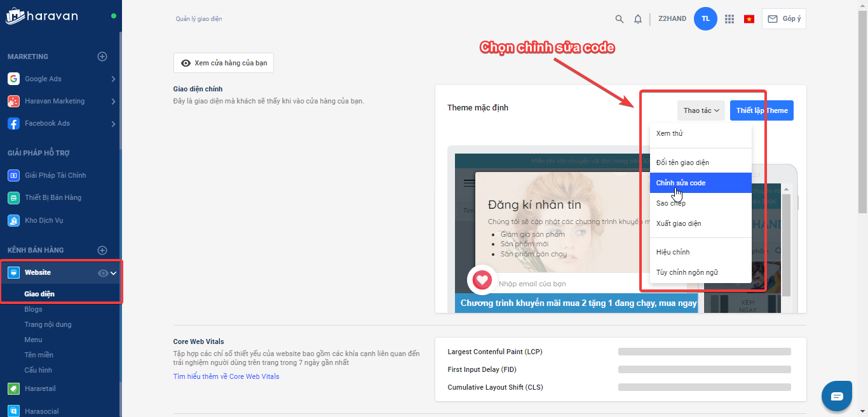The width and height of the screenshot is (868, 417).
Task: Open Tìm hiểu thêm về Core Web Vitals link
Action: (x=226, y=376)
